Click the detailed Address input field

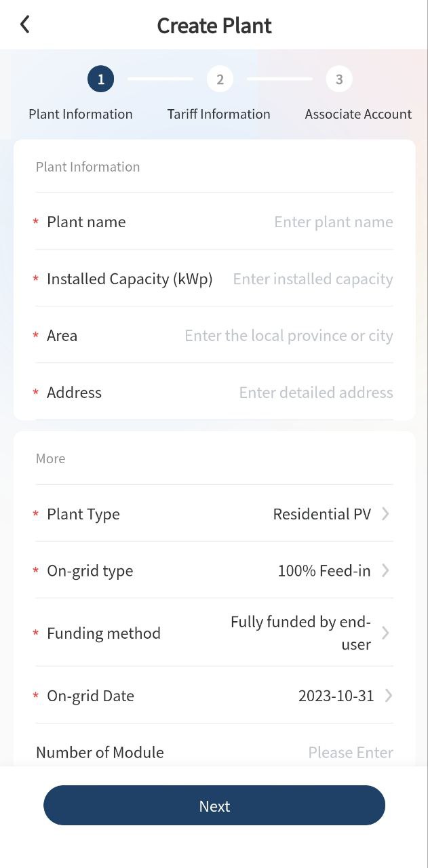(315, 393)
